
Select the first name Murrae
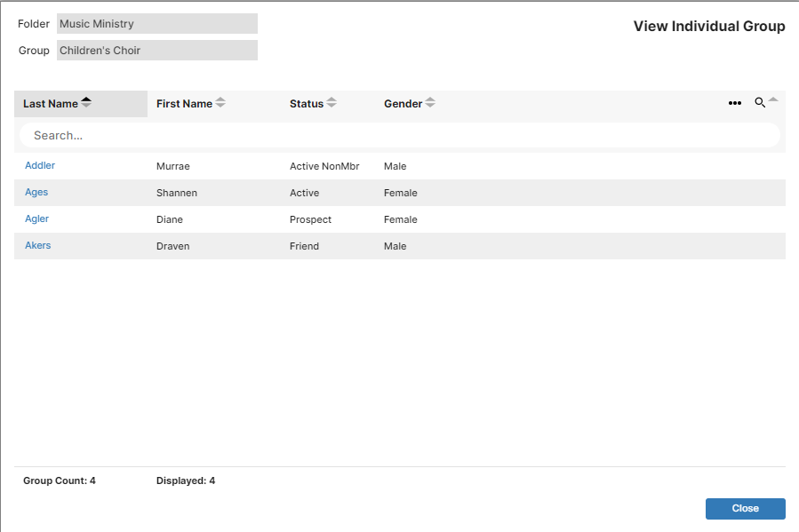point(172,166)
